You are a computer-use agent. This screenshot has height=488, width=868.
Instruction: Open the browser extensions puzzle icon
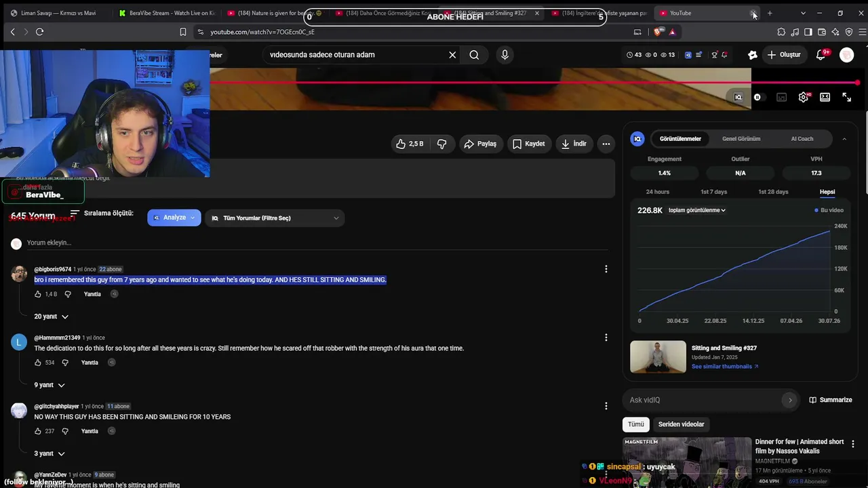tap(781, 32)
